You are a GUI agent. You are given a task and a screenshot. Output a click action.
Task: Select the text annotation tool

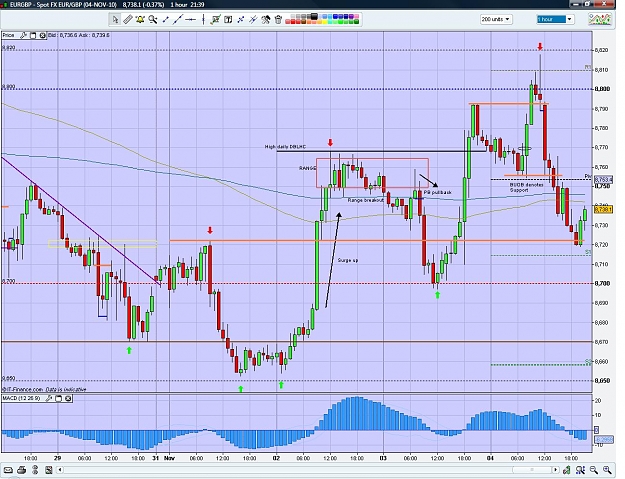[228, 19]
